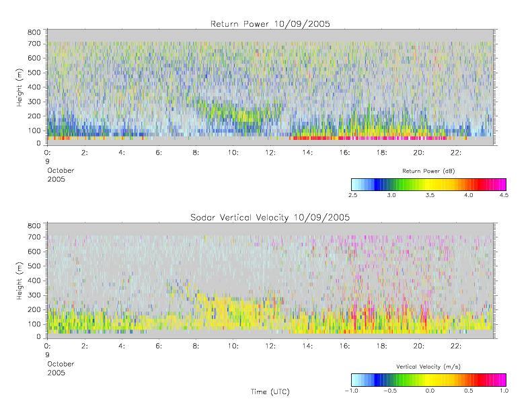532x411 pixels.
Task: Click the Return Power (dB) color bar
Action: 428,184
